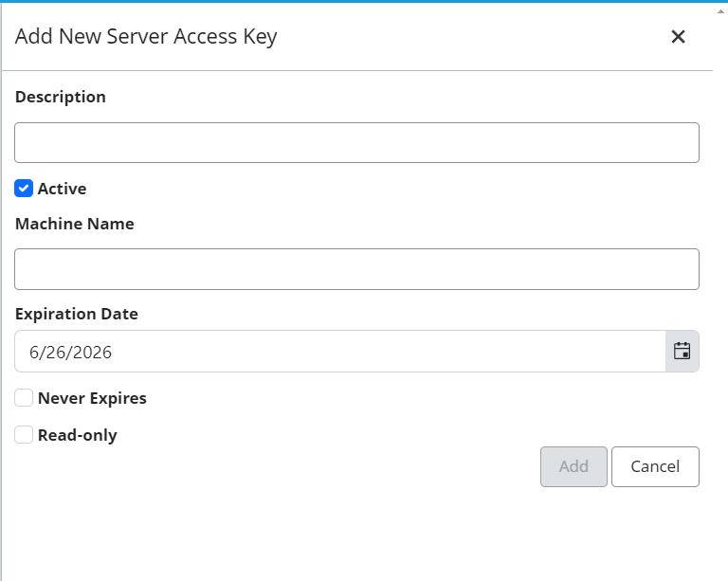Click the empty header space left of X

click(474, 37)
